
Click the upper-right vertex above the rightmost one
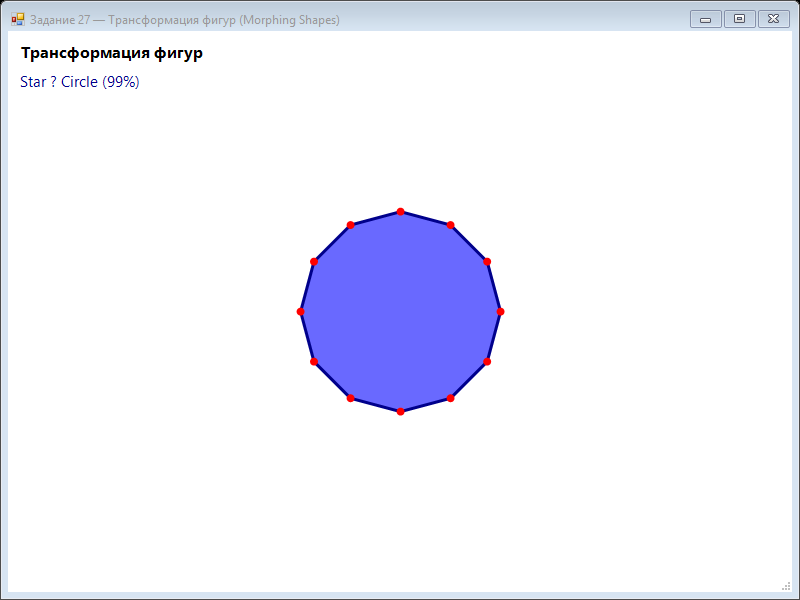pos(487,262)
